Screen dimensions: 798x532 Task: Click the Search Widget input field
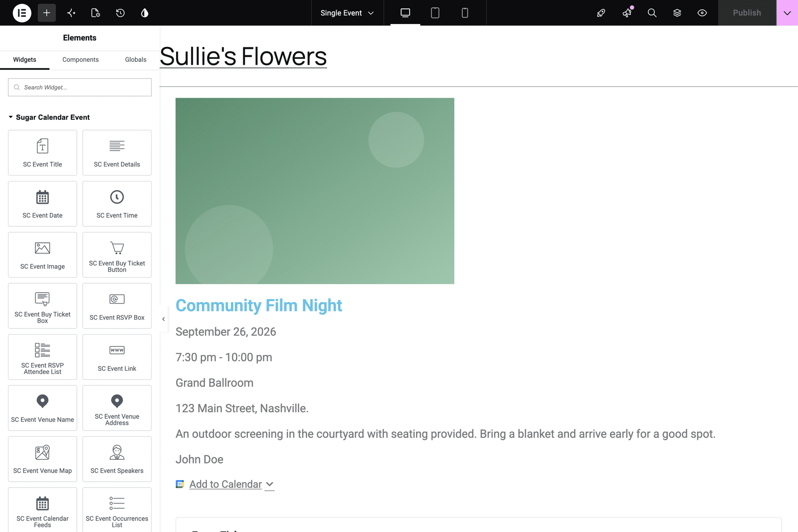(80, 87)
